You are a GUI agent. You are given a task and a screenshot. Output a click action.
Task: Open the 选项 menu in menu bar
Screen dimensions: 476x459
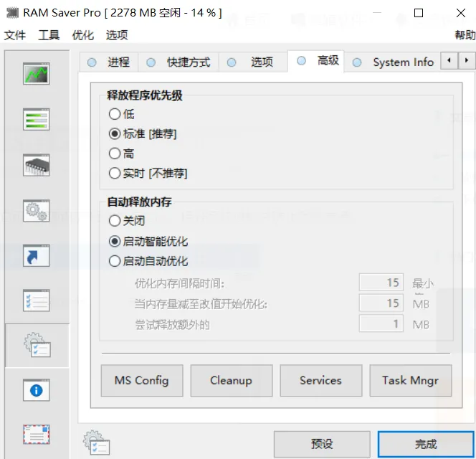(117, 35)
